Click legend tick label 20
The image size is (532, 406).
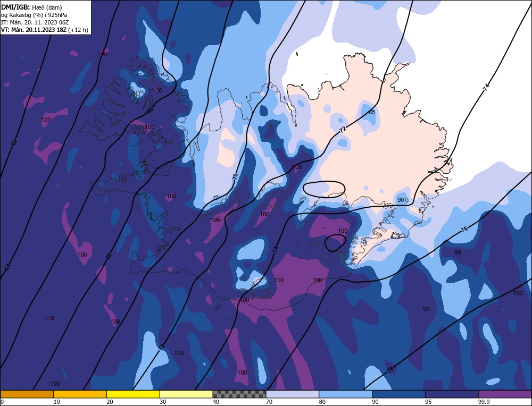tap(110, 402)
